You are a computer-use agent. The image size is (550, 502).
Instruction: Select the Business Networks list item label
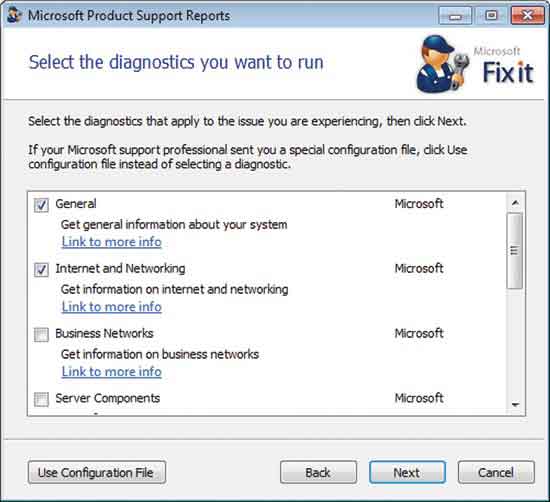(105, 333)
